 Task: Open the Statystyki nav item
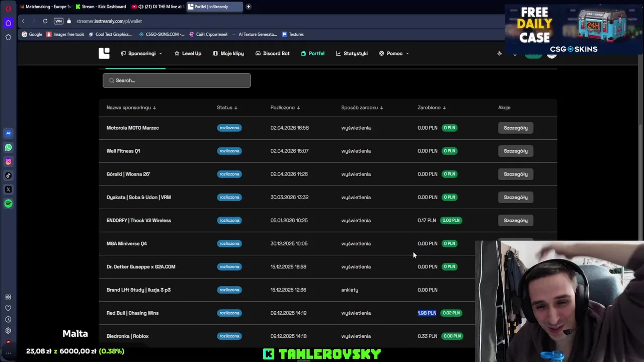(352, 53)
